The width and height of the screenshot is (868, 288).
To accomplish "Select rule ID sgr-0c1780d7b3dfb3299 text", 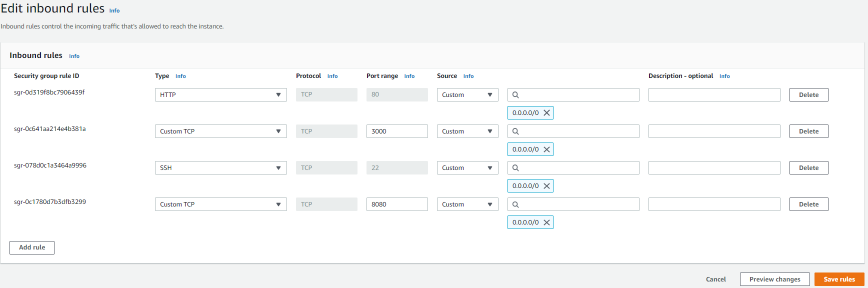I will (50, 202).
